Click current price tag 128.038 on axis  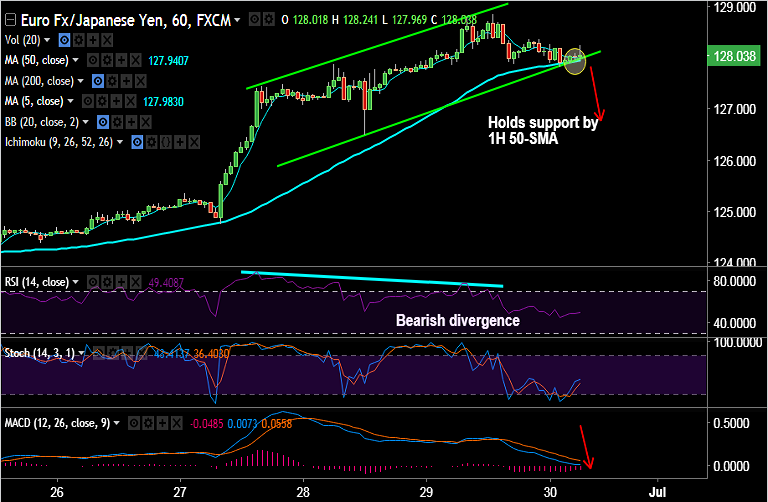point(734,56)
